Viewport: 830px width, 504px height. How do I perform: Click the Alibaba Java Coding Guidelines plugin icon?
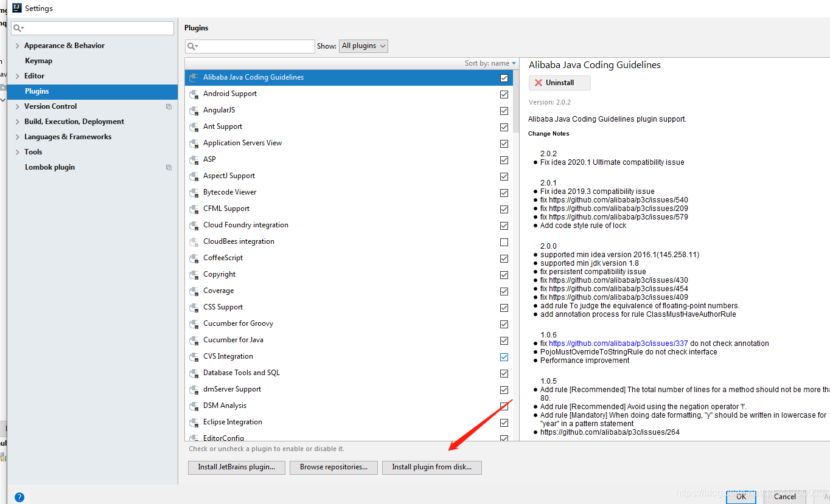point(194,78)
